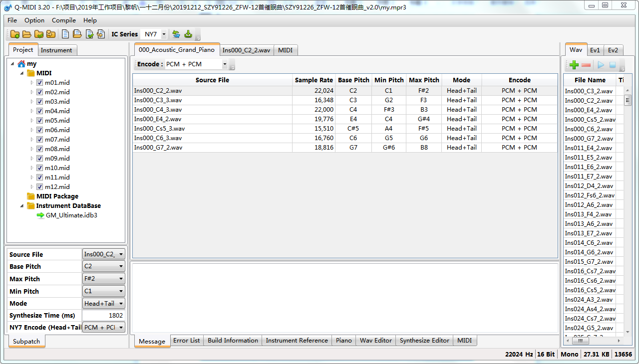Open the IC Series dropdown
Viewport: 639px width, 364px height.
(164, 34)
